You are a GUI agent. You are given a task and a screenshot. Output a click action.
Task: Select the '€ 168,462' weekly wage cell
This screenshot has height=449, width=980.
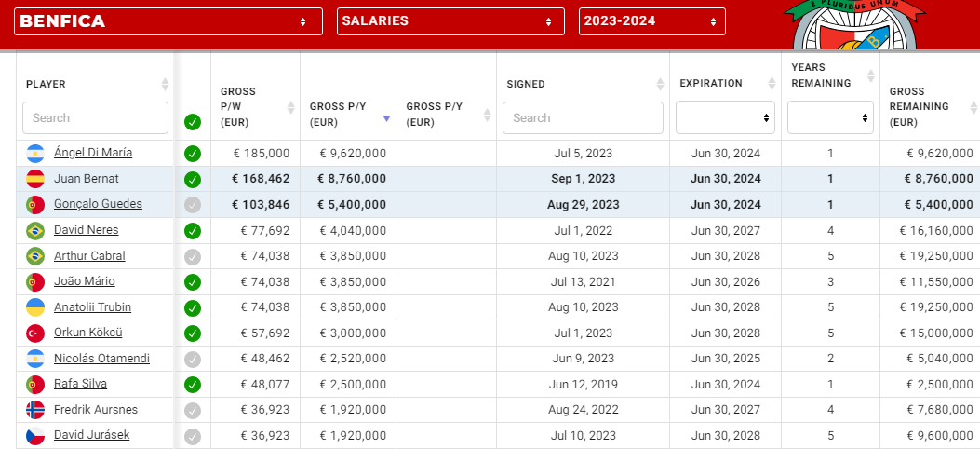click(x=256, y=179)
